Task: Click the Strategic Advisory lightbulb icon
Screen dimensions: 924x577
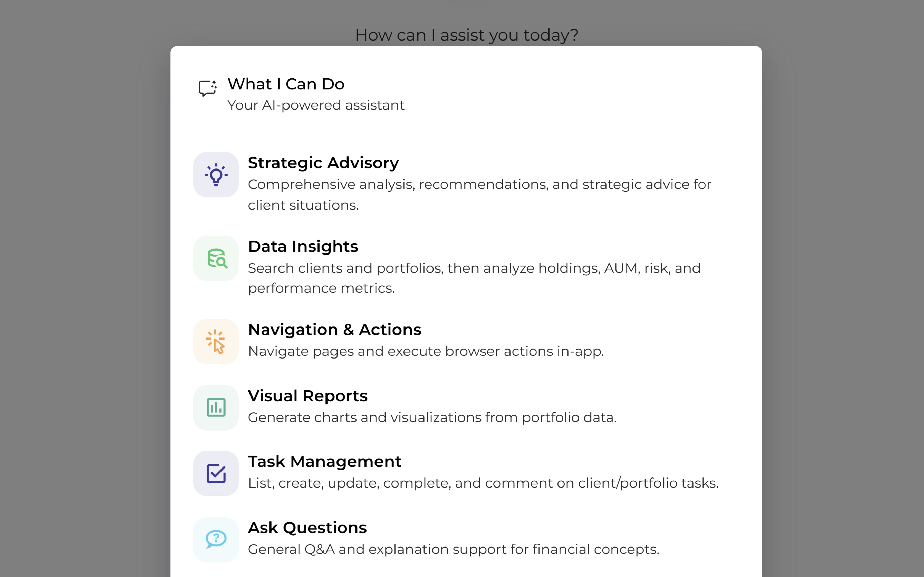Action: click(216, 174)
